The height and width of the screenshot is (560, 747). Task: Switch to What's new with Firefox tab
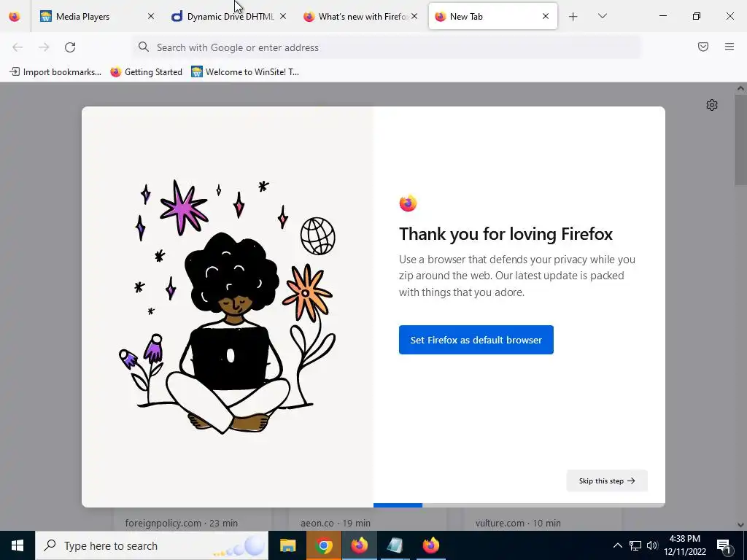(x=360, y=16)
